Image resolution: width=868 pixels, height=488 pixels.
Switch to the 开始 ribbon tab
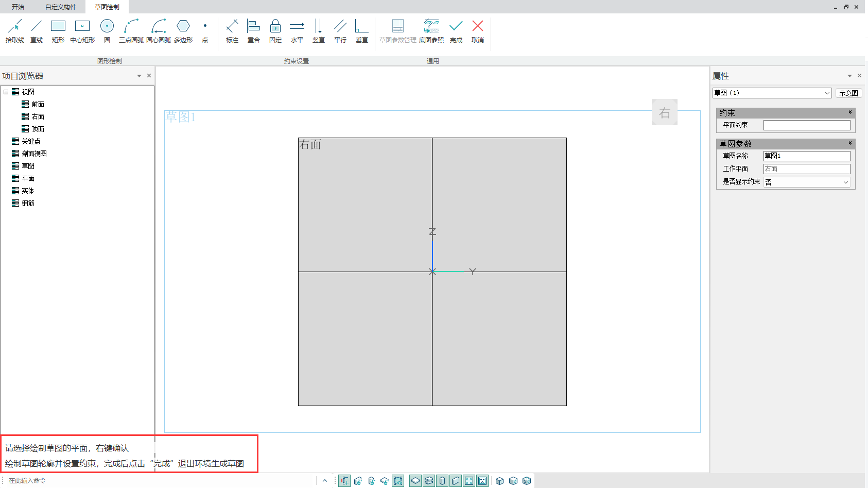point(18,7)
